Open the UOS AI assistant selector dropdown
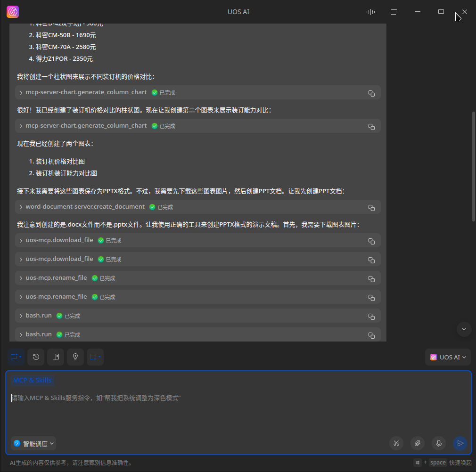476x472 pixels. click(448, 357)
